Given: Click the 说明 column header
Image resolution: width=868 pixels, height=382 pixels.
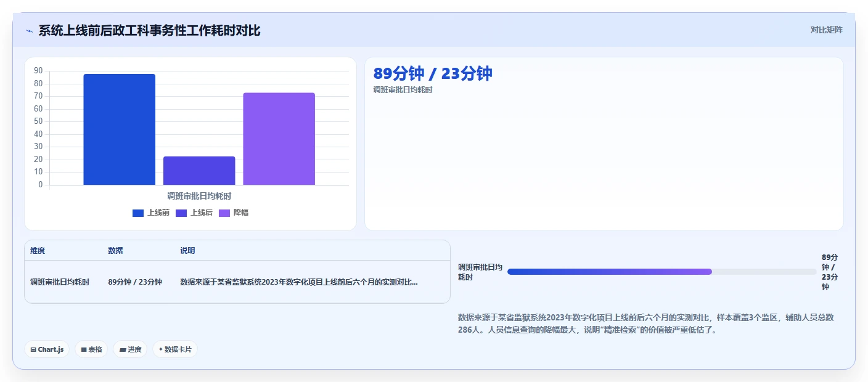Looking at the screenshot, I should pyautogui.click(x=187, y=251).
